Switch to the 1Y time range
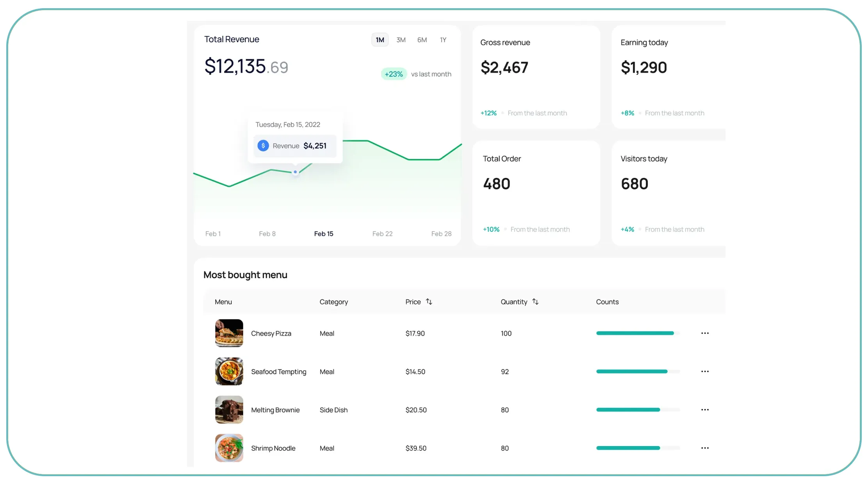Screen dimensions: 868x484 coord(443,40)
